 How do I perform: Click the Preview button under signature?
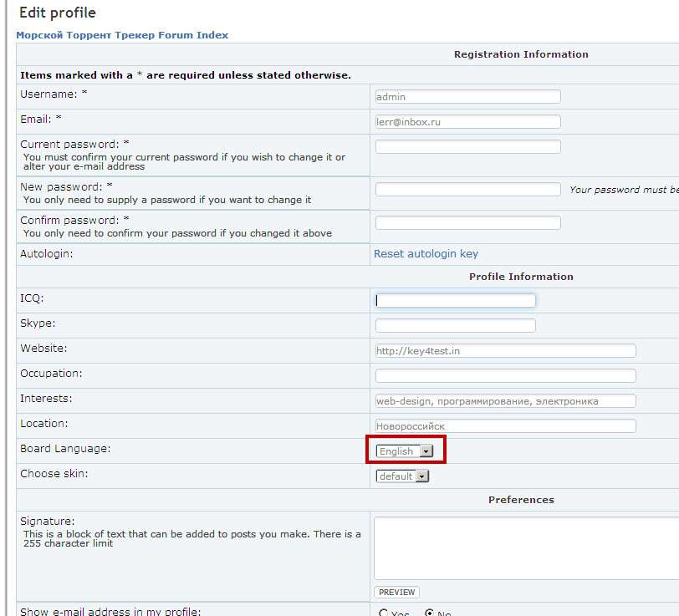click(396, 593)
